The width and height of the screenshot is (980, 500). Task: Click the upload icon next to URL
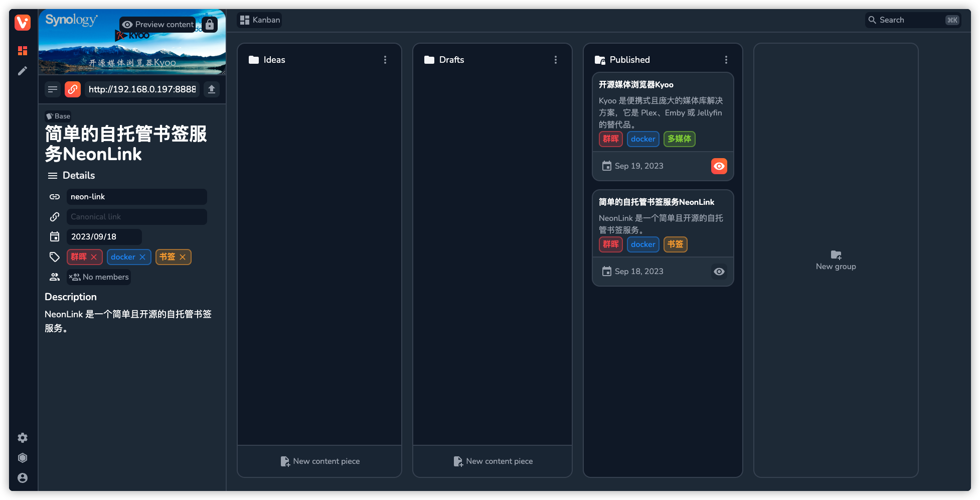tap(212, 89)
